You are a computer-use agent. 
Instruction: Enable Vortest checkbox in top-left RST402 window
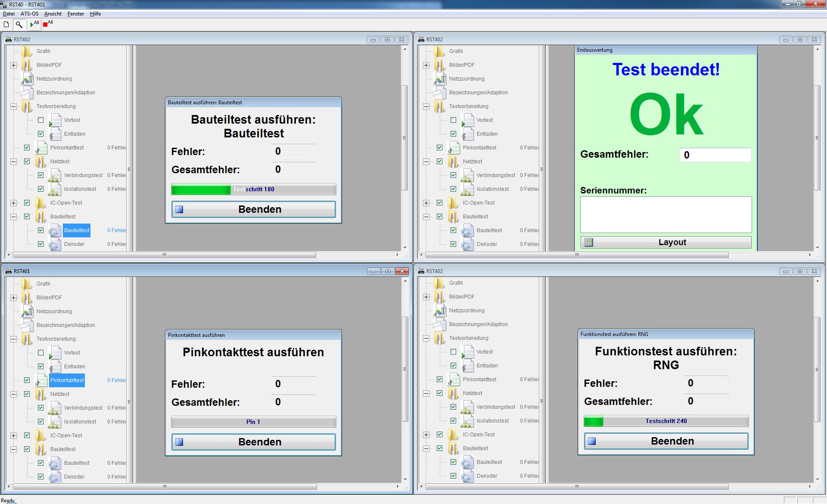coord(40,120)
